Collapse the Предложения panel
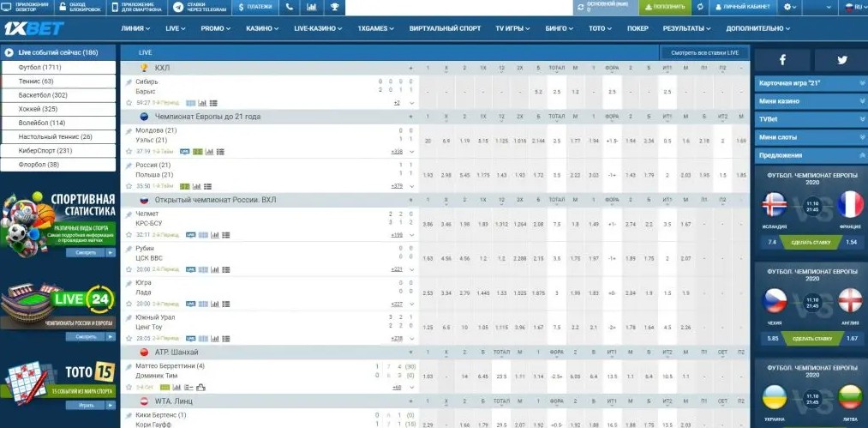868x428 pixels. pyautogui.click(x=811, y=155)
